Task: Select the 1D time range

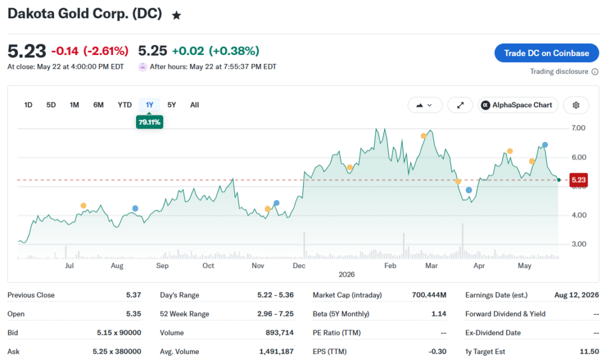Action: pos(28,105)
